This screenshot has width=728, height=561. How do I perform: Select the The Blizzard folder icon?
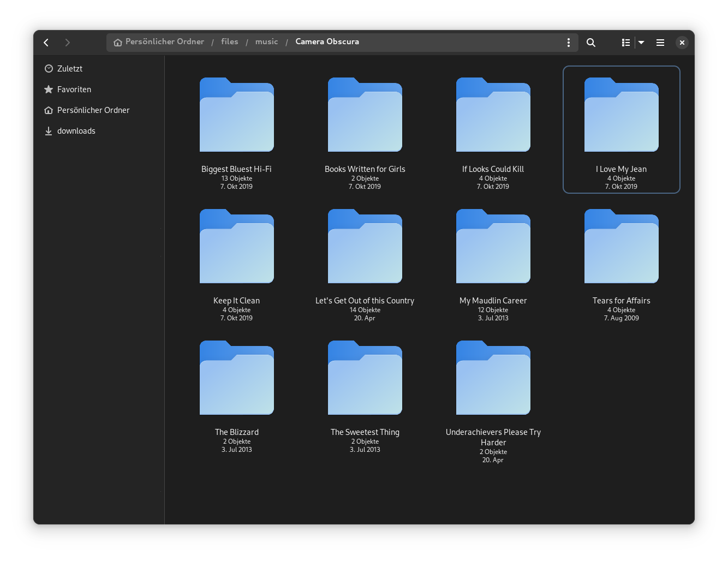coord(237,378)
